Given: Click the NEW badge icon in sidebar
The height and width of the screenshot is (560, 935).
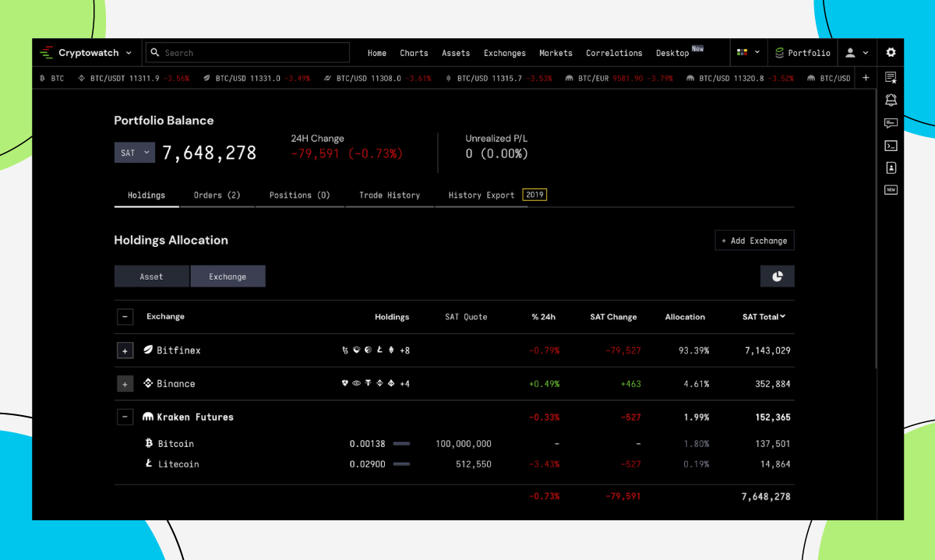Looking at the screenshot, I should point(891,188).
